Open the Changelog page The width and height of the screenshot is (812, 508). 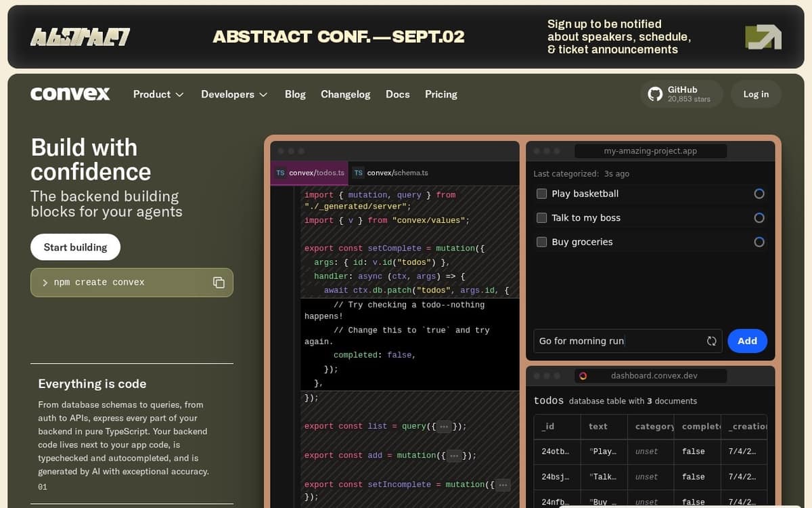click(346, 94)
